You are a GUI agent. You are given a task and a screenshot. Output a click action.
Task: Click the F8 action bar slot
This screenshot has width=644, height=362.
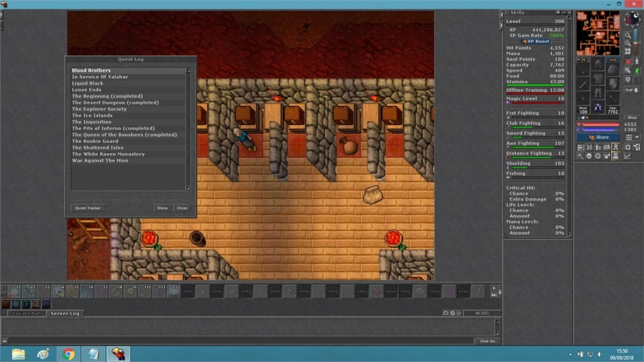coord(116,291)
